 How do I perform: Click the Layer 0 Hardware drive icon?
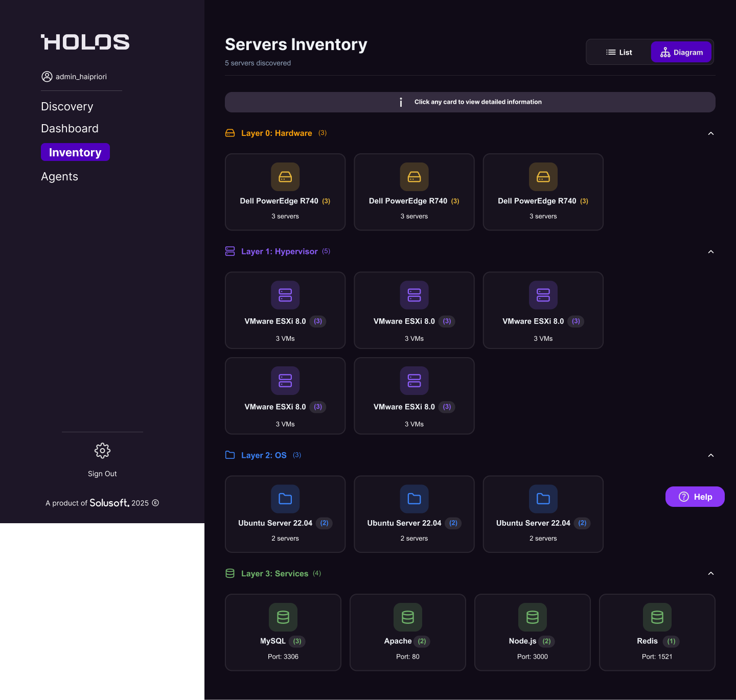(x=230, y=133)
